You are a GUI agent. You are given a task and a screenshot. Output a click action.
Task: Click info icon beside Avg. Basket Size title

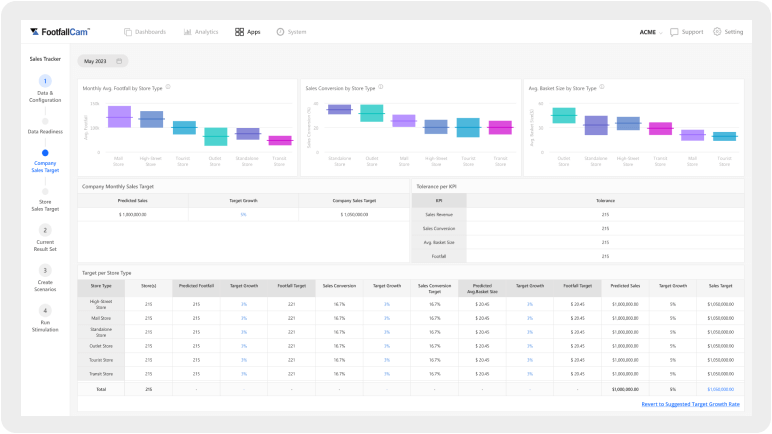[x=602, y=87]
